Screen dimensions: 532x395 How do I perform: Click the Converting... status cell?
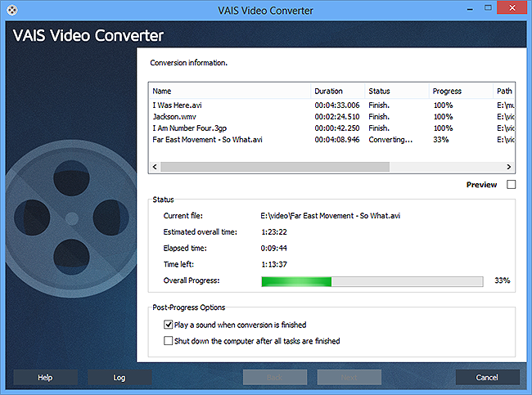pos(390,140)
